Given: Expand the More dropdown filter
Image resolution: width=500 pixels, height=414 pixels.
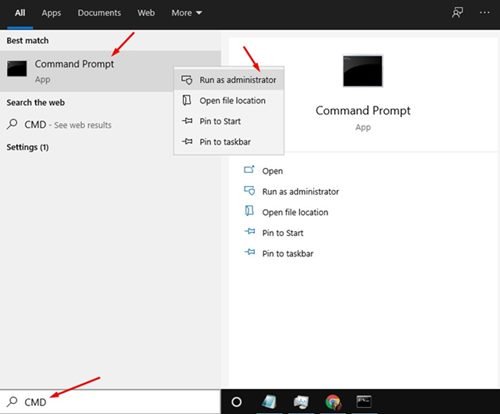Looking at the screenshot, I should tap(187, 13).
